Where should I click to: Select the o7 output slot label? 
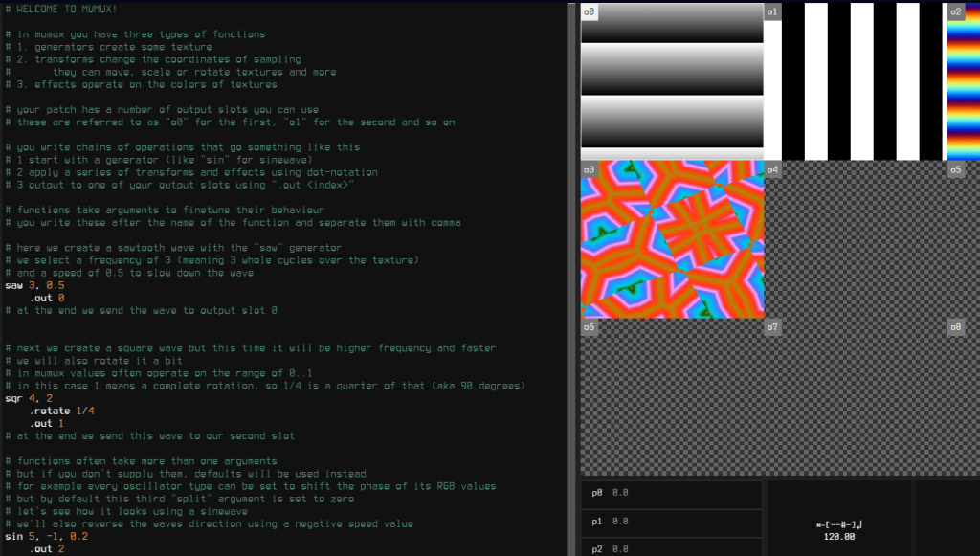[x=773, y=327]
